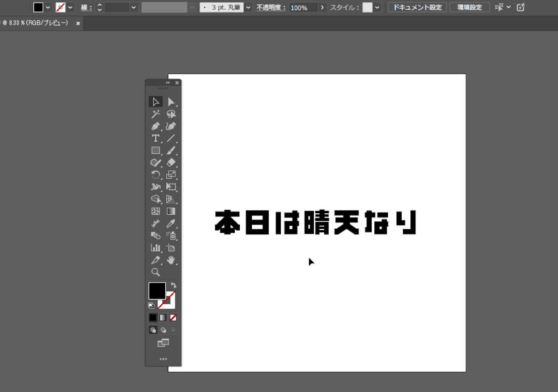The height and width of the screenshot is (392, 558).
Task: Click the スタイル graphic style swatch
Action: [367, 7]
